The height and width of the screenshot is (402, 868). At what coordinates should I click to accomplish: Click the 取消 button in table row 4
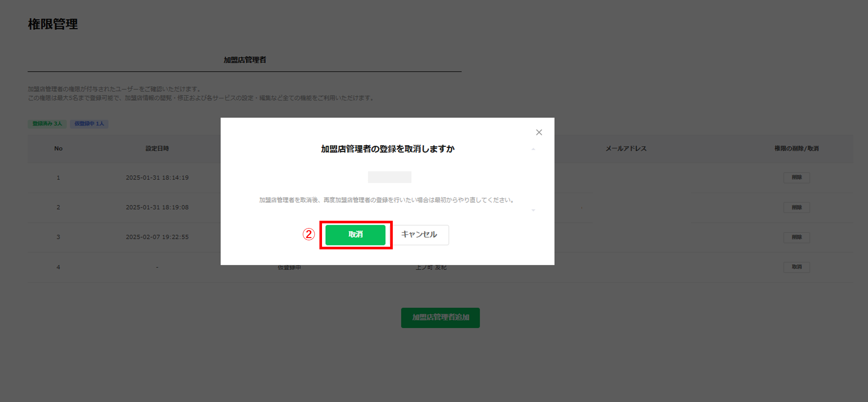(x=796, y=267)
